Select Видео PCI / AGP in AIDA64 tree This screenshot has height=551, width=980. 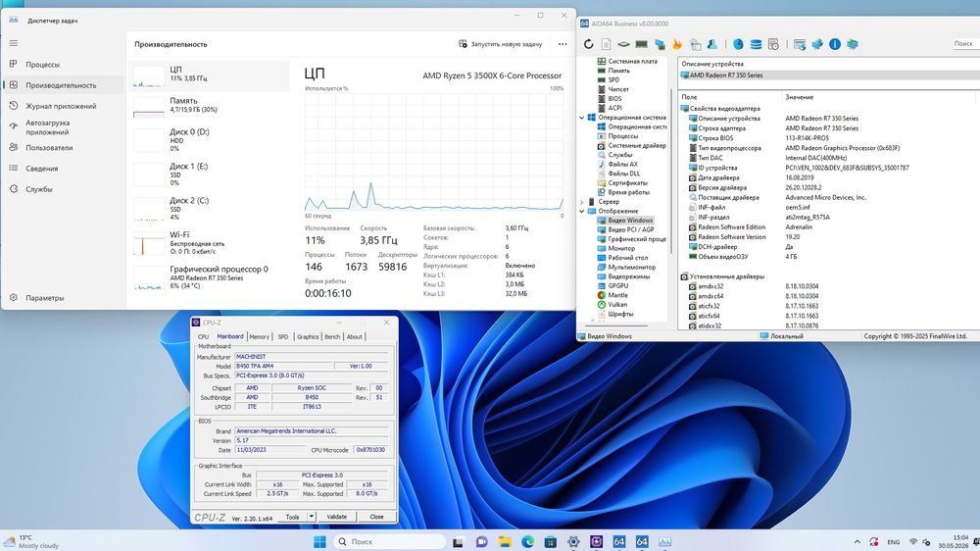(x=625, y=229)
